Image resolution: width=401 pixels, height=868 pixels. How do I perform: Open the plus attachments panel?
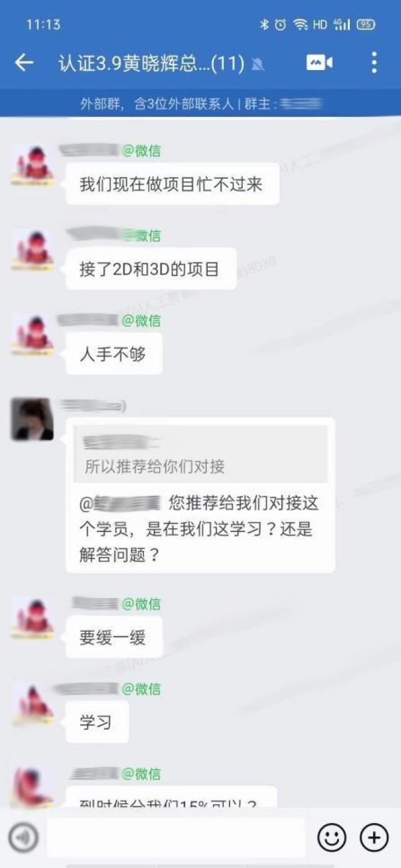tap(374, 837)
